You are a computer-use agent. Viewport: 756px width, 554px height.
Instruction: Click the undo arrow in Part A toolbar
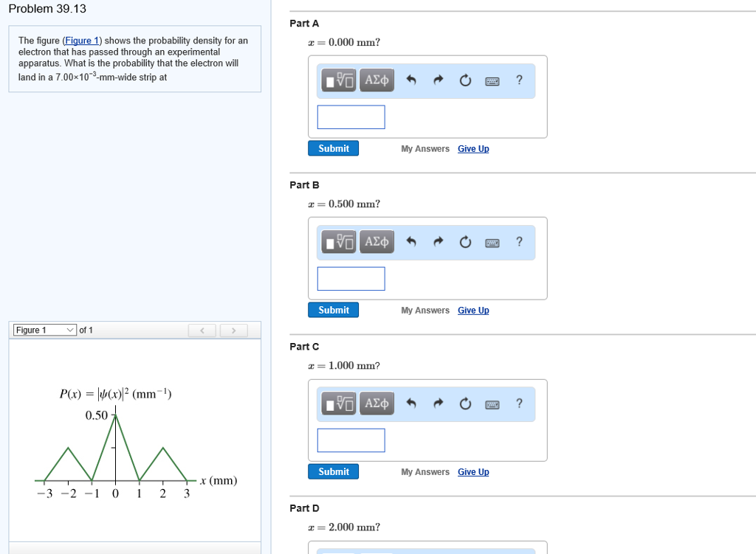tap(411, 80)
